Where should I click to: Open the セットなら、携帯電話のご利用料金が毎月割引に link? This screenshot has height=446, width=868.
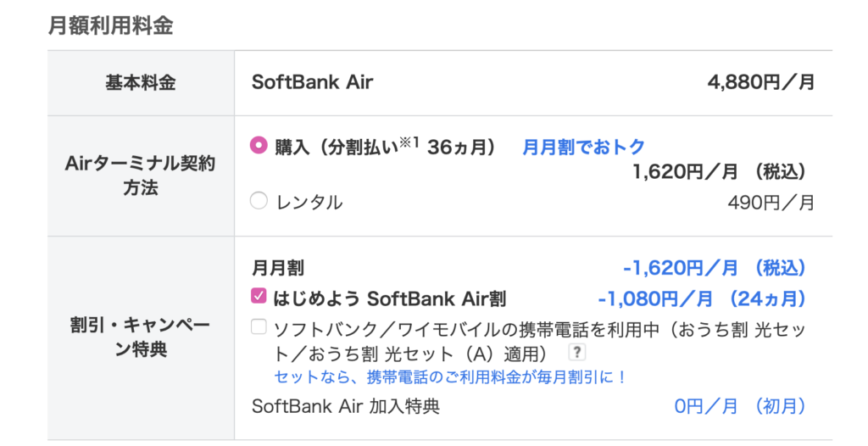(x=450, y=377)
